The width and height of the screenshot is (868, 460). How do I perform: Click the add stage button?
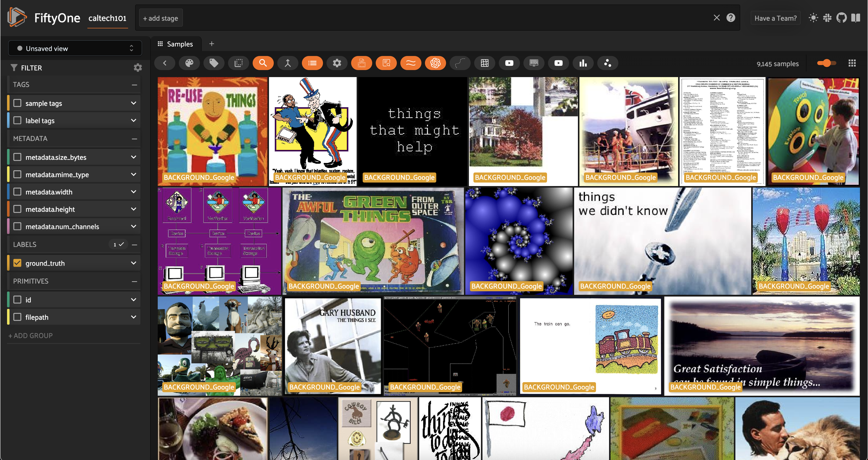pyautogui.click(x=160, y=18)
